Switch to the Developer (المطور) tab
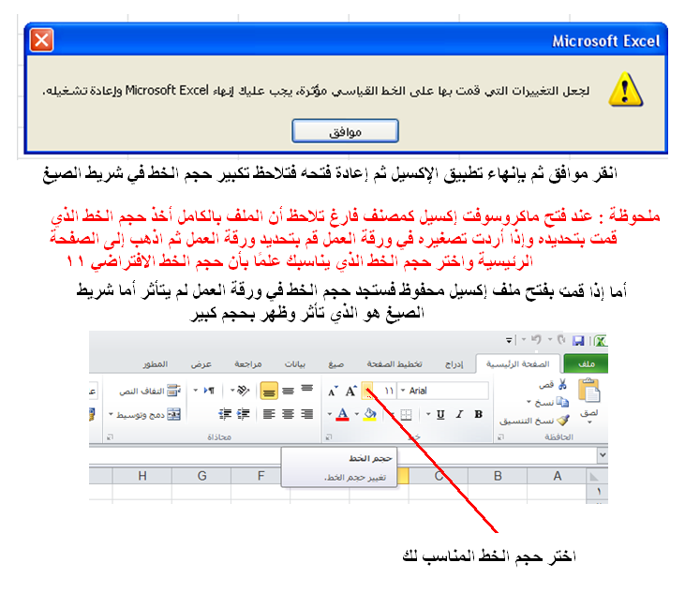 click(156, 364)
